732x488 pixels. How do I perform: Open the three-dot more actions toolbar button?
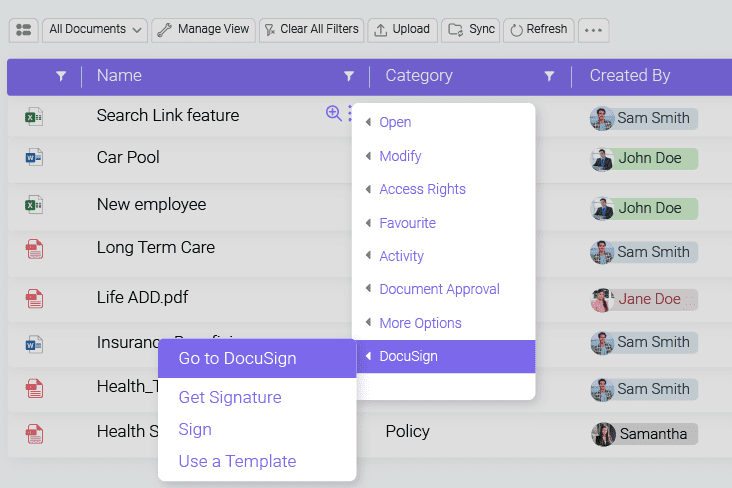click(x=593, y=30)
